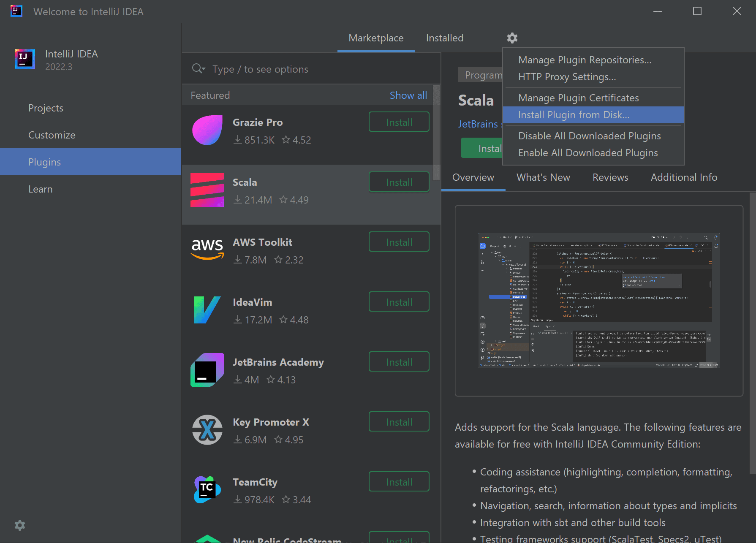Click the TeamCity plugin icon

coord(207,490)
